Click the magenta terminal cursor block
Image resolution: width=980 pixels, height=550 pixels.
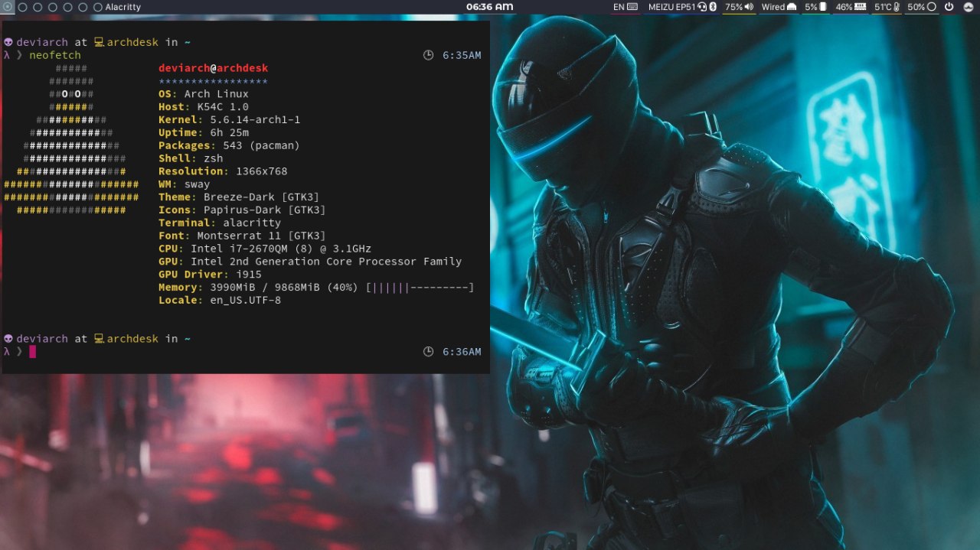click(32, 352)
